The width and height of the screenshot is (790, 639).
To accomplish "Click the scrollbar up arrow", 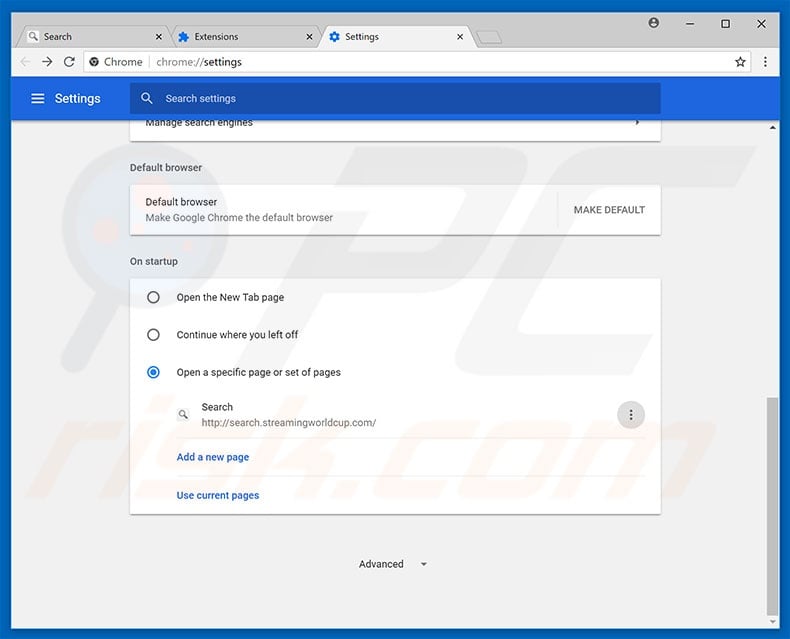I will tap(772, 127).
